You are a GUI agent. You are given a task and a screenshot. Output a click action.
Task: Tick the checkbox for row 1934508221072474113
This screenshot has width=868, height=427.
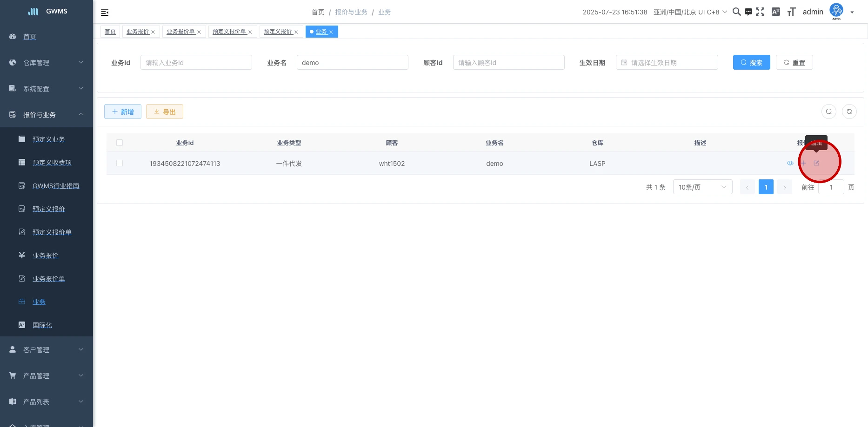(120, 163)
